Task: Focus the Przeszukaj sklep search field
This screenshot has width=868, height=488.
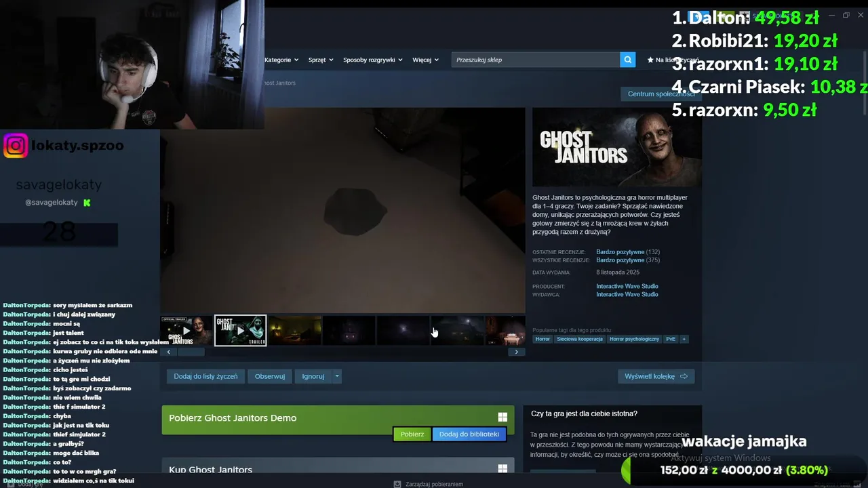Action: click(536, 60)
